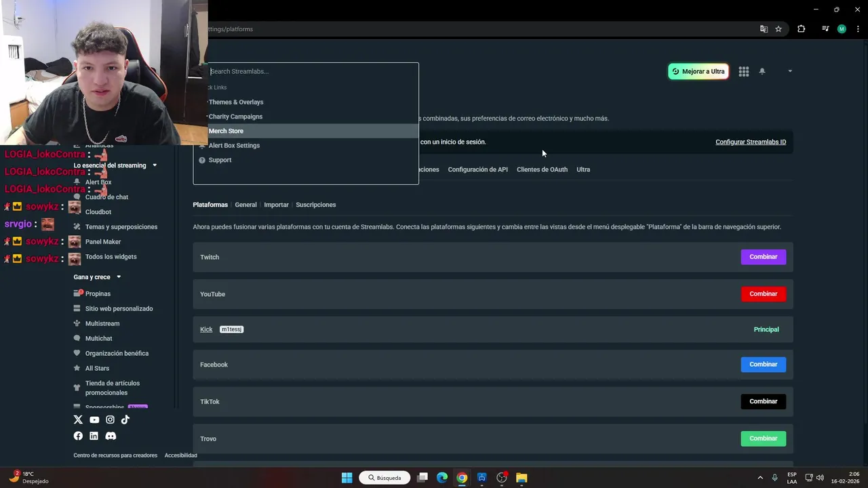This screenshot has width=868, height=488.
Task: Open Chrome media controls icon
Action: 825,29
